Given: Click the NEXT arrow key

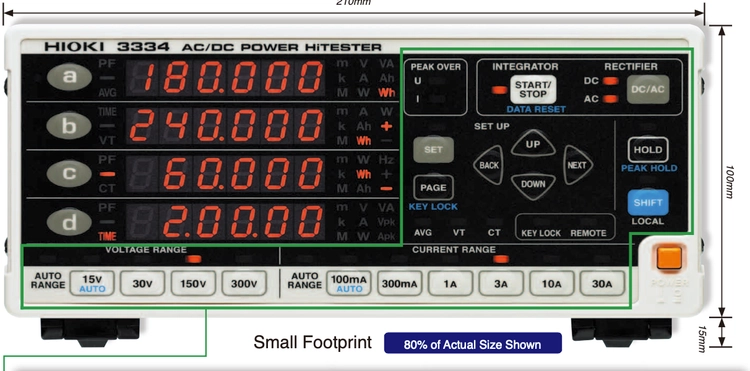Looking at the screenshot, I should [x=577, y=165].
